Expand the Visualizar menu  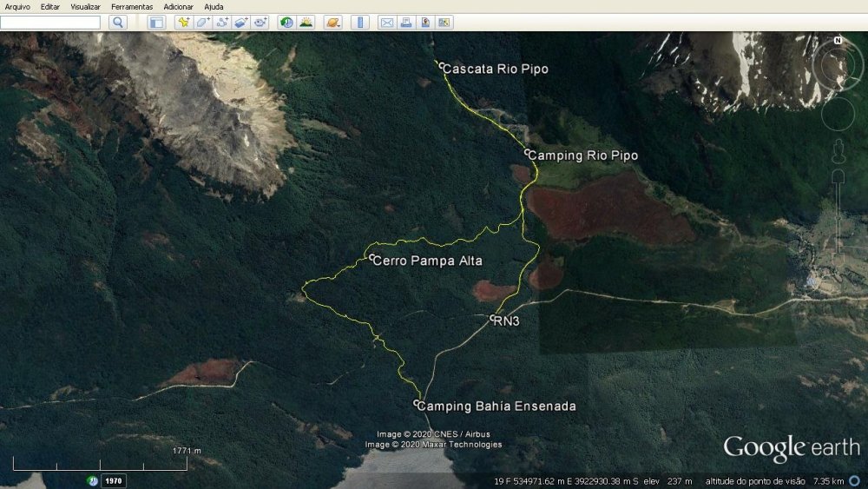pos(86,6)
